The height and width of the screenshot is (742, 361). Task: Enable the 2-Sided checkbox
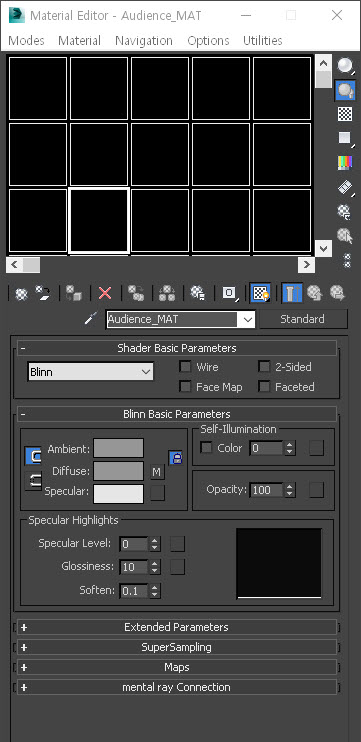[x=264, y=367]
